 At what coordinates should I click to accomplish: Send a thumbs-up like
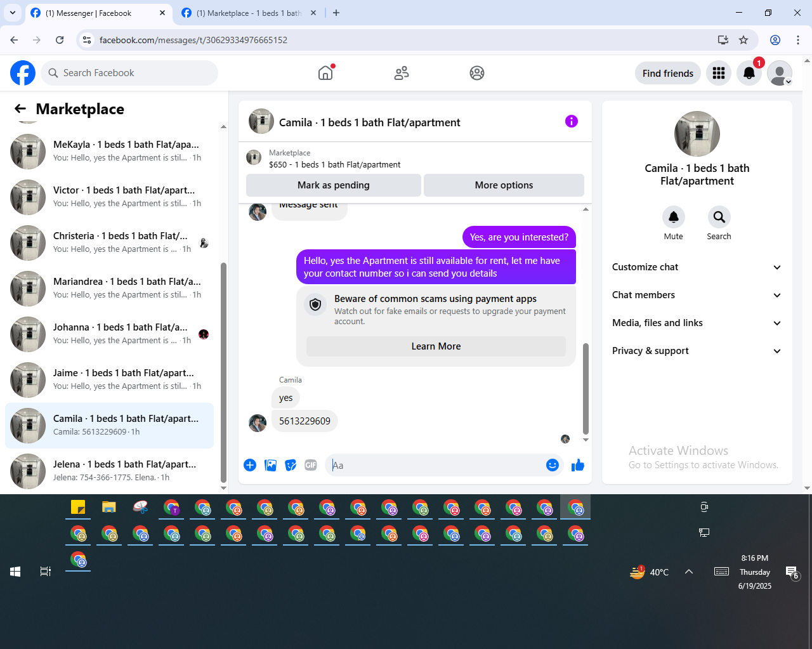tap(577, 465)
